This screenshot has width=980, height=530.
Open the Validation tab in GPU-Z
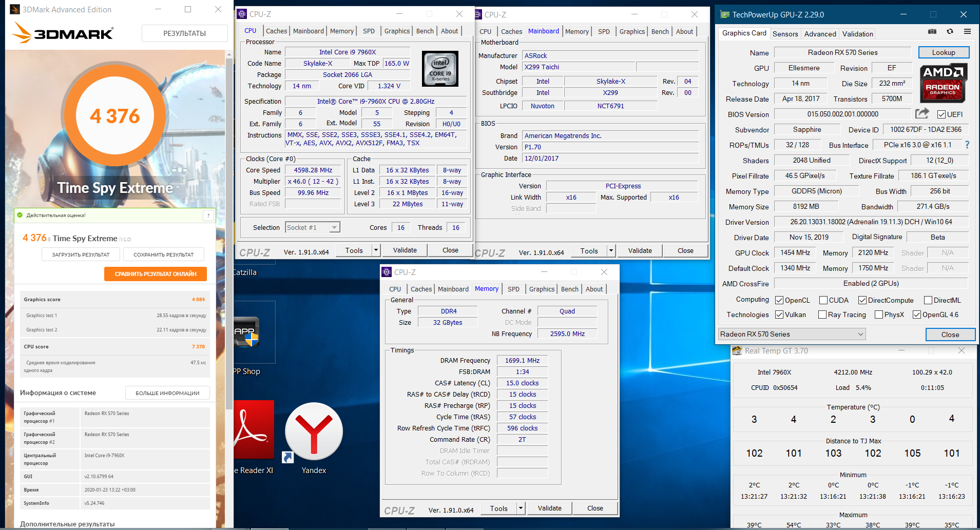[857, 34]
